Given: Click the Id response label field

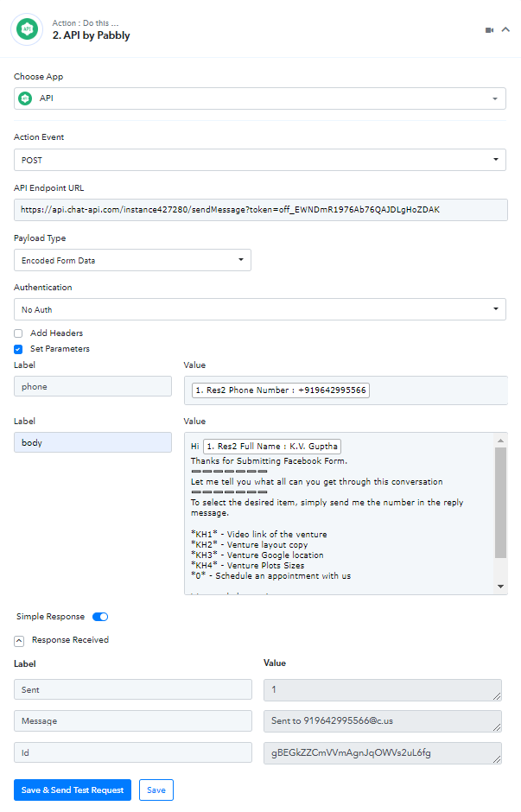Looking at the screenshot, I should tap(132, 752).
